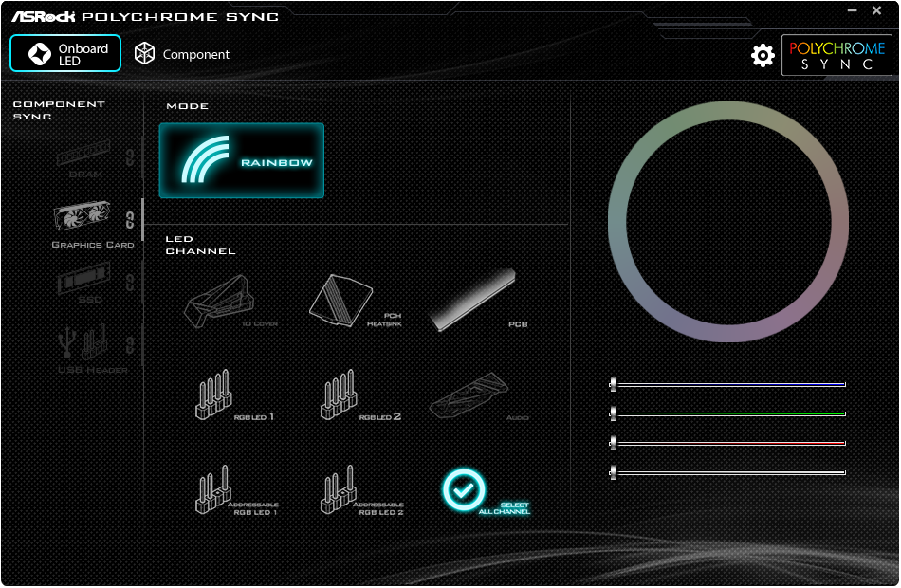Screen dimensions: 901x588
Task: Select Addressable RGB LED 2 header
Action: [361, 490]
